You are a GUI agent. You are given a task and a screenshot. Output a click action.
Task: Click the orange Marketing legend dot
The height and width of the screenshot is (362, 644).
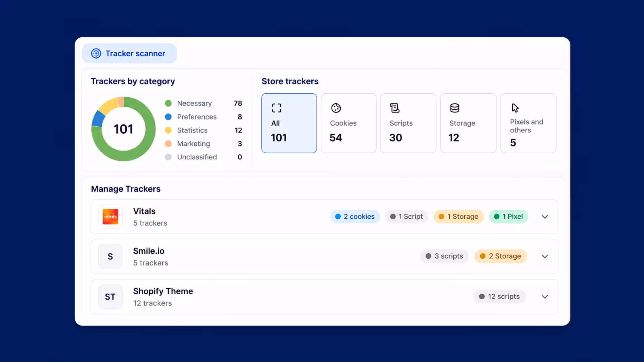[x=168, y=144]
